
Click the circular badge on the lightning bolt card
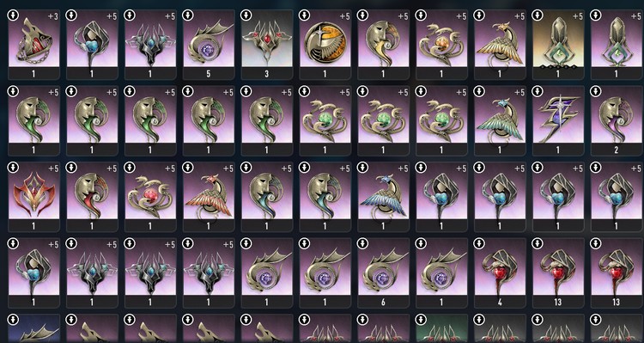tap(538, 92)
